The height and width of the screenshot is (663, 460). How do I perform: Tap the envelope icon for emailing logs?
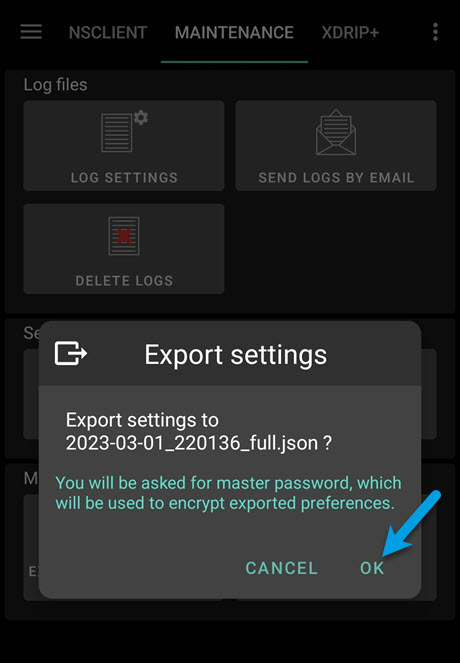tap(336, 132)
